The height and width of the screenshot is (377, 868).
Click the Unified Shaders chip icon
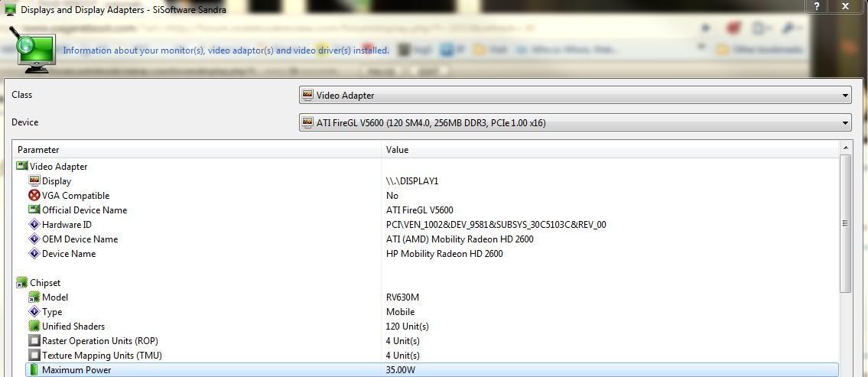click(x=34, y=326)
